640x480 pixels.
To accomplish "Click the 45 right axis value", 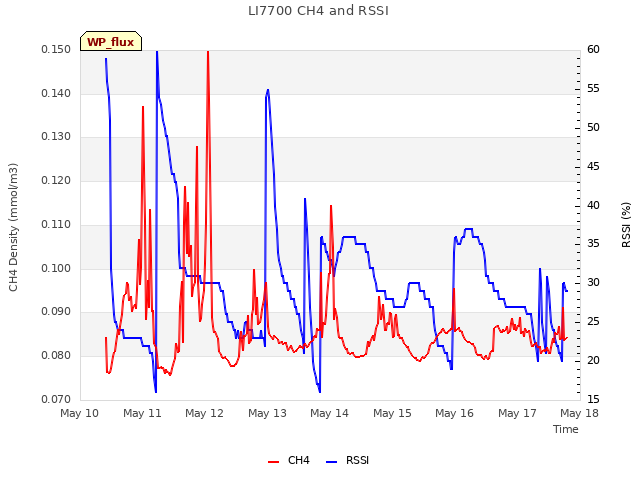I will click(x=593, y=167).
